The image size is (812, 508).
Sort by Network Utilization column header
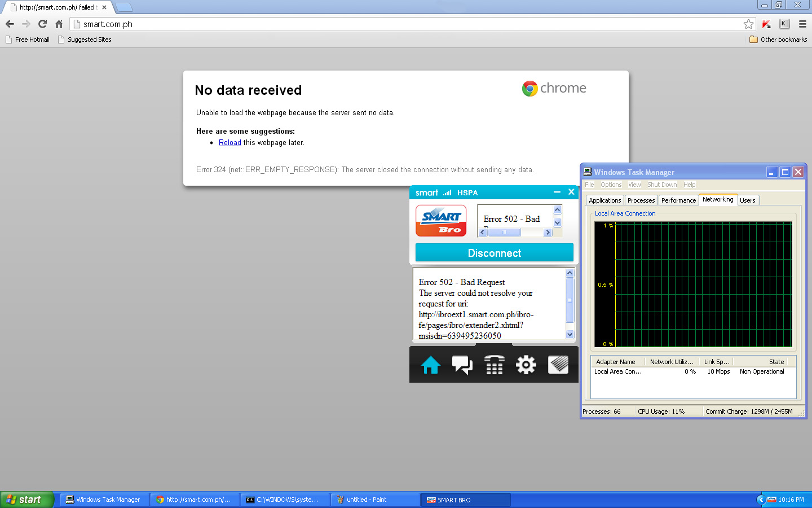click(672, 362)
